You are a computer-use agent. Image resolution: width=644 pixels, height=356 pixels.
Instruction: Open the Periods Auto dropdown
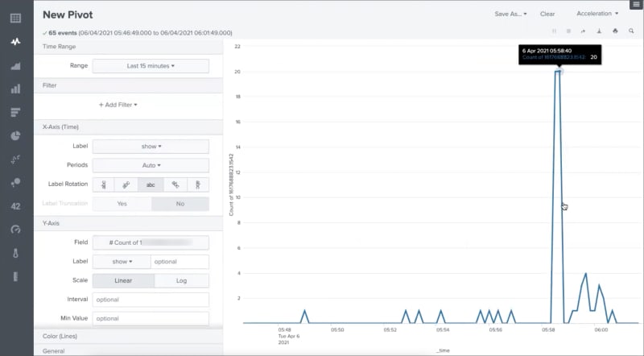click(x=151, y=165)
